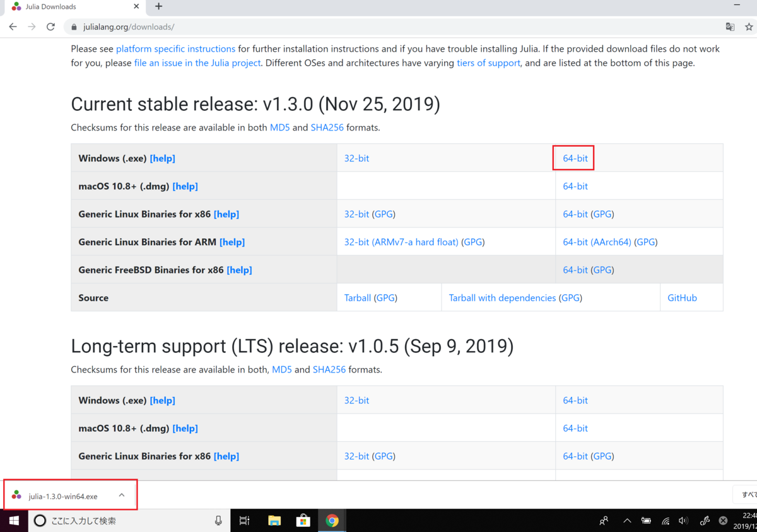This screenshot has height=532, width=757.
Task: Bookmark this page with the star
Action: pyautogui.click(x=749, y=27)
